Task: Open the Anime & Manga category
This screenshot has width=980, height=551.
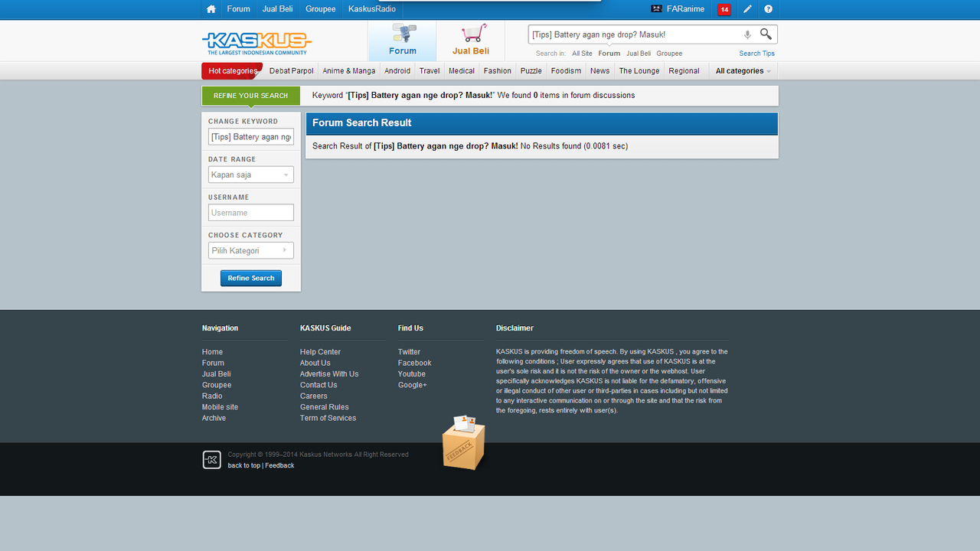Action: coord(349,71)
